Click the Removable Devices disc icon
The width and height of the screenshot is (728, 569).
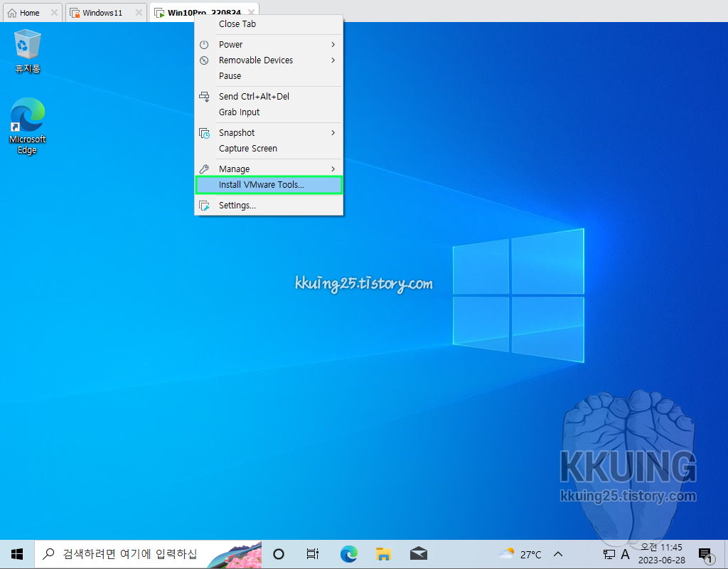204,60
